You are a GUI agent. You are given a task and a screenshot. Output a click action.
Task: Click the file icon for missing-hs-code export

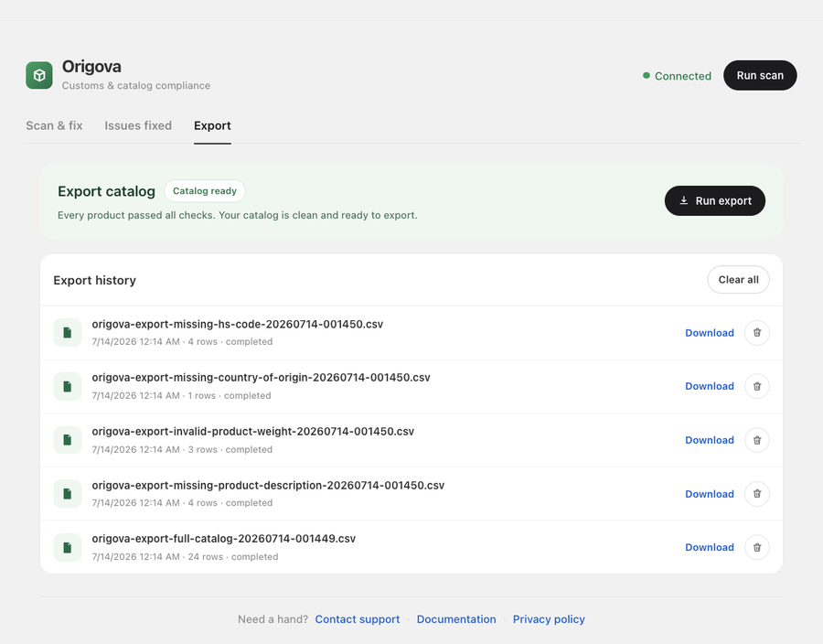67,333
